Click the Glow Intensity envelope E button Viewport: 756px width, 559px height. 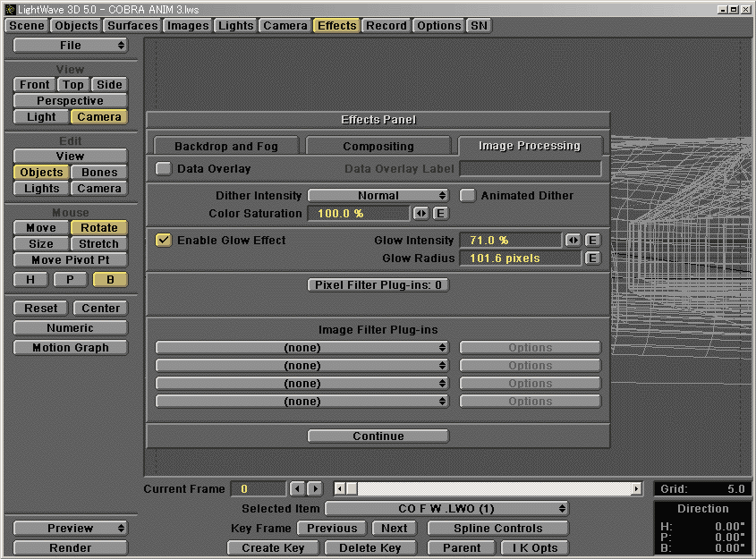coord(592,241)
